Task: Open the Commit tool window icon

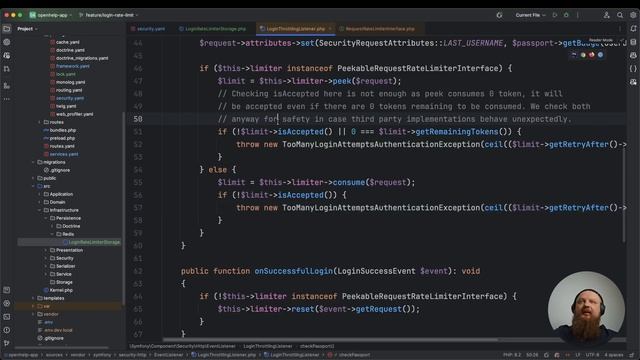Action: click(7, 42)
